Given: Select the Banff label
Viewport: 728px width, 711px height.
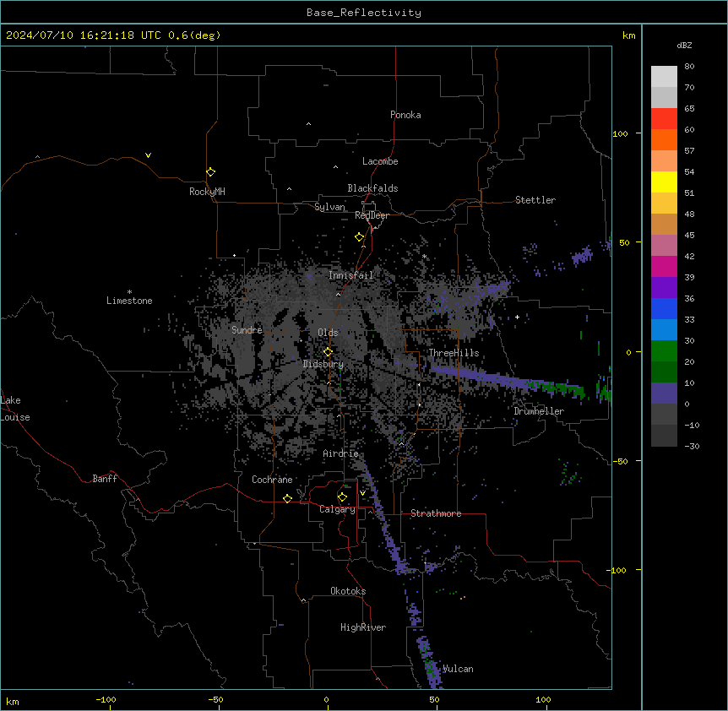Looking at the screenshot, I should [105, 479].
